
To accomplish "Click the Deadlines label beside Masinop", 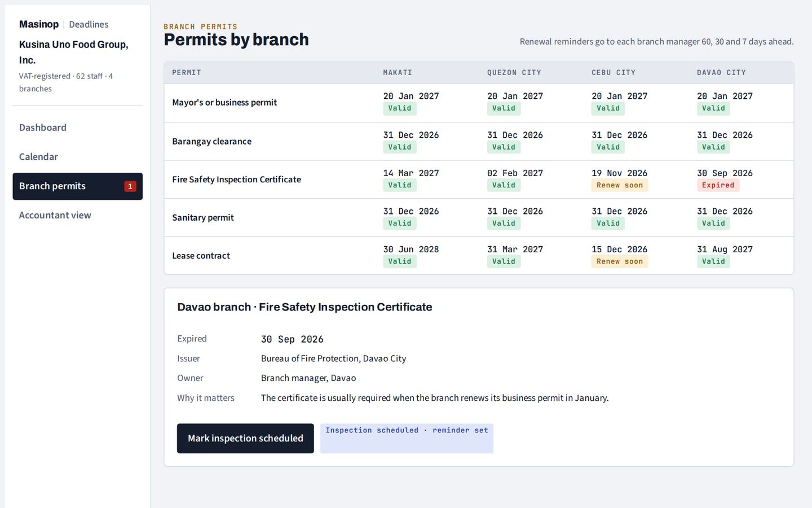I will (x=89, y=24).
